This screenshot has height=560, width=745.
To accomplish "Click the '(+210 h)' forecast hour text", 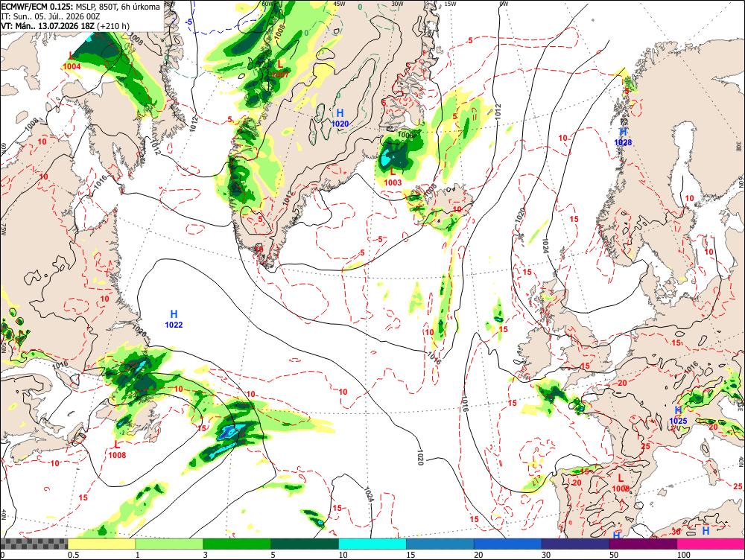I will coord(112,25).
